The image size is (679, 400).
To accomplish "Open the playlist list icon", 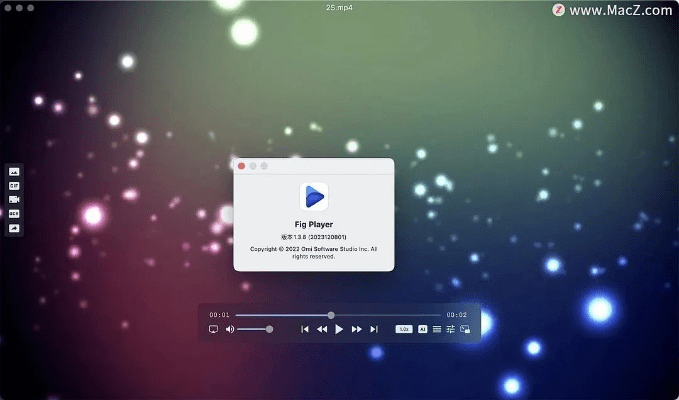I will 437,329.
